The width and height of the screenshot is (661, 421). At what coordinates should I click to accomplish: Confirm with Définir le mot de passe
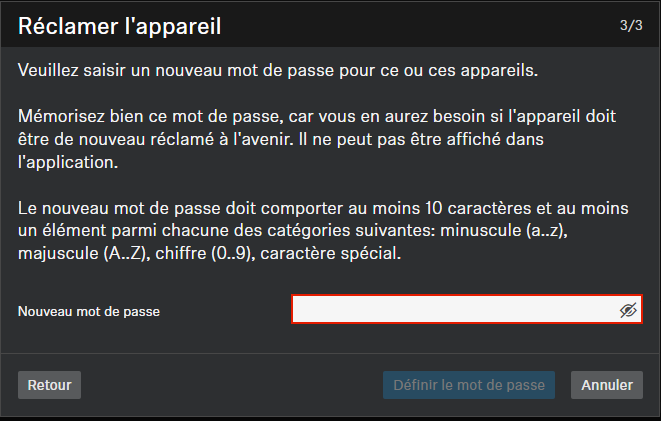pos(469,385)
